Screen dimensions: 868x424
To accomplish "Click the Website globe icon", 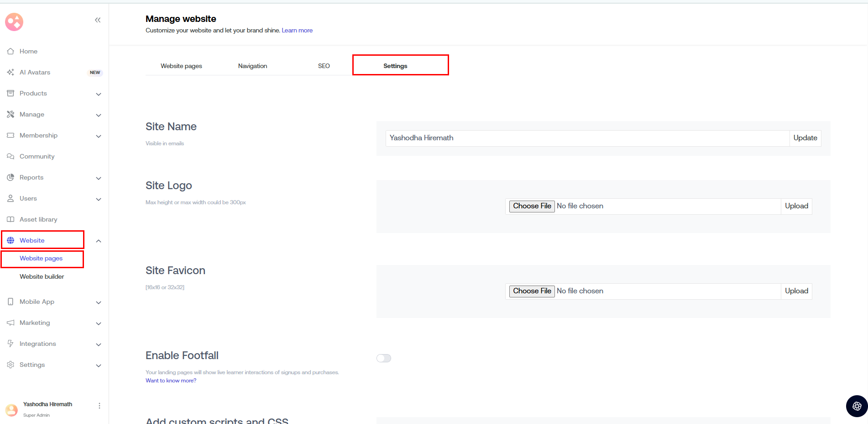I will pos(10,240).
